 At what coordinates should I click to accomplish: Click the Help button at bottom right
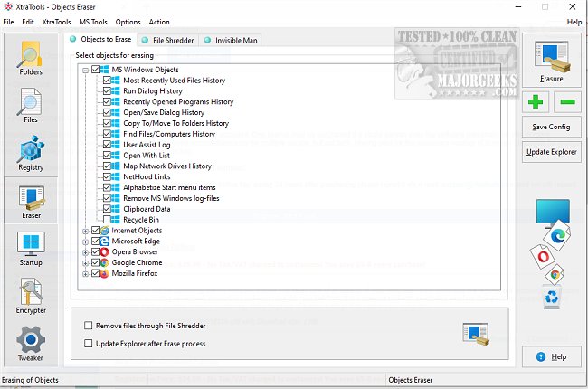coord(552,356)
